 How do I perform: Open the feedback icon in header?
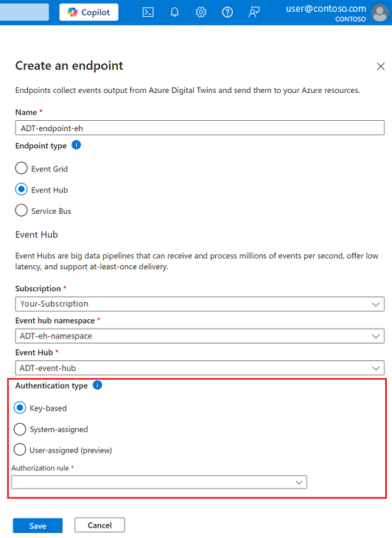pos(253,13)
